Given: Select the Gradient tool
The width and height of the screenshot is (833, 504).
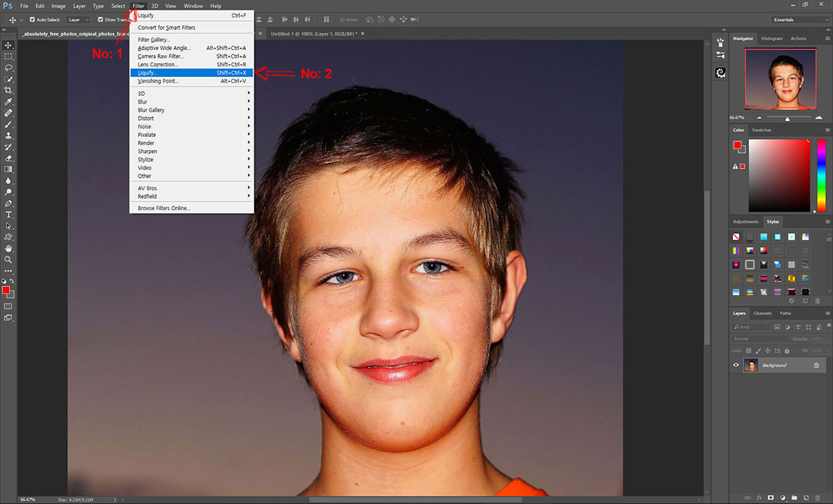Looking at the screenshot, I should click(8, 169).
